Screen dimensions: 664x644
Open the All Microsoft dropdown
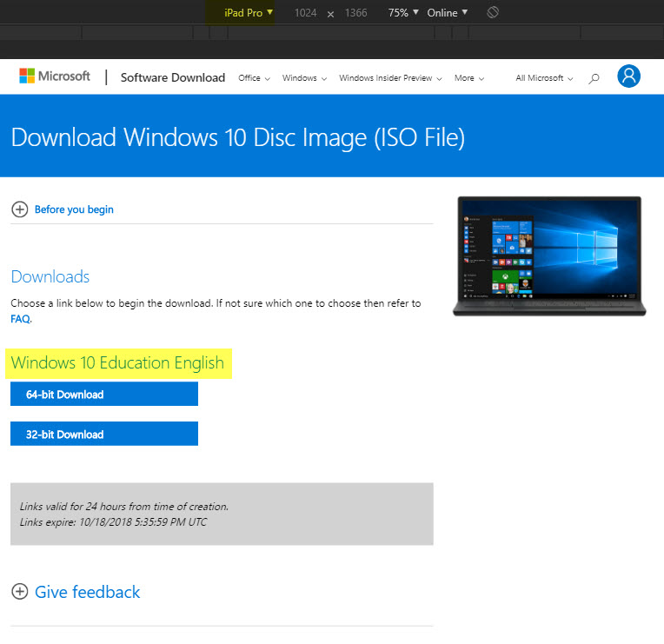click(x=544, y=78)
